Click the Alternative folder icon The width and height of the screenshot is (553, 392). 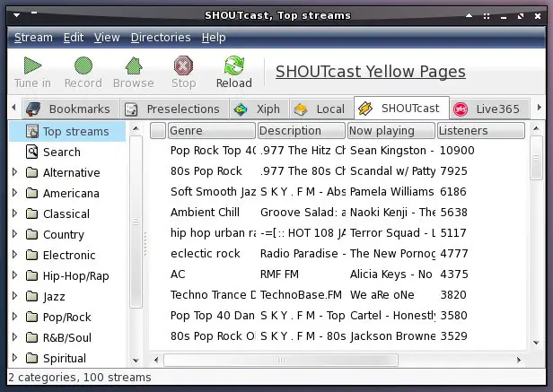[x=32, y=172]
